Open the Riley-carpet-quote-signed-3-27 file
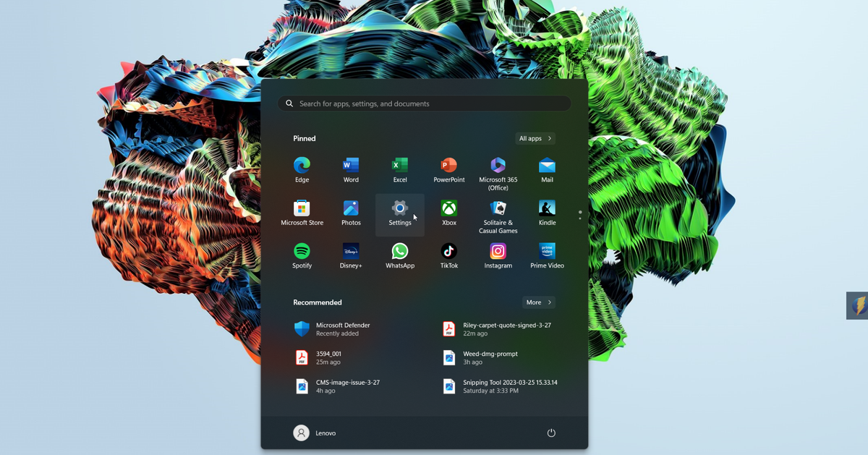The image size is (868, 455). (x=506, y=329)
